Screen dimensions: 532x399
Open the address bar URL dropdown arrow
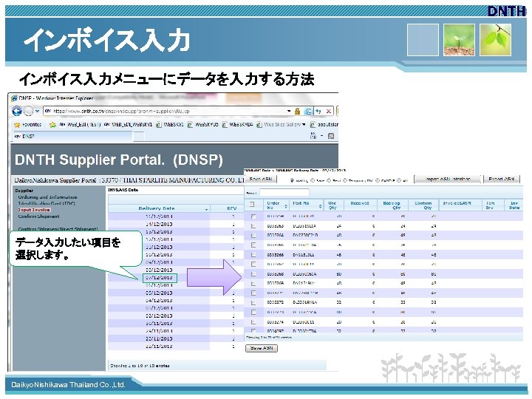click(289, 111)
